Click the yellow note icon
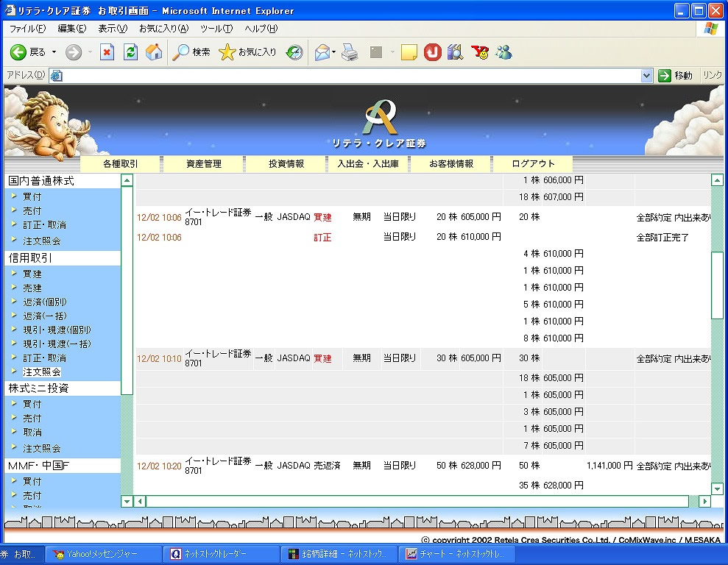Image resolution: width=728 pixels, height=565 pixels. pyautogui.click(x=409, y=52)
